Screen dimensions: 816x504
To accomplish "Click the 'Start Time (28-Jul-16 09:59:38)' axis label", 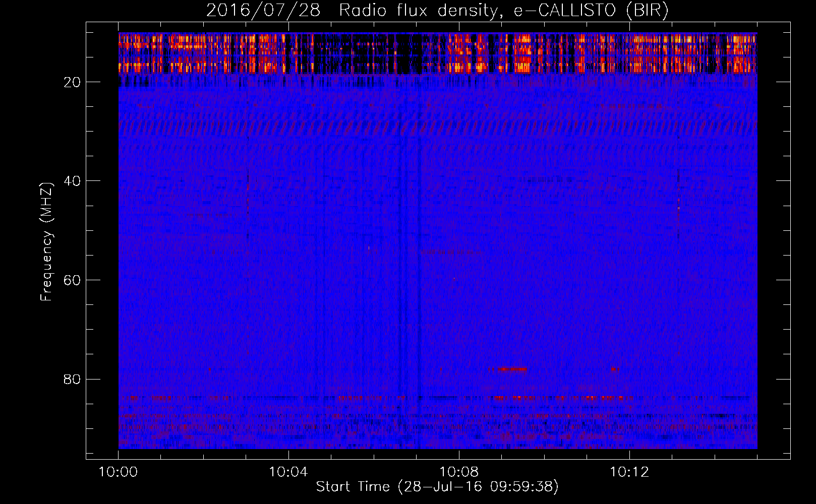I will point(437,487).
